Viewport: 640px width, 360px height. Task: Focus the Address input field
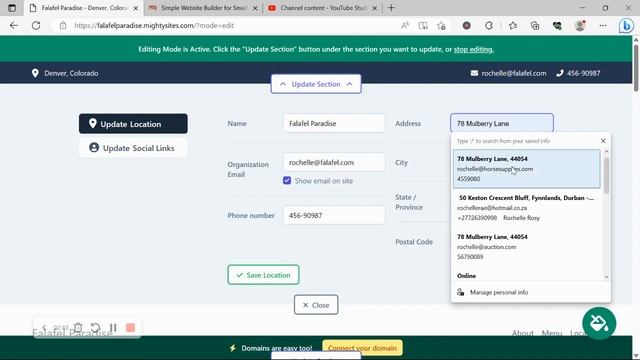(502, 123)
